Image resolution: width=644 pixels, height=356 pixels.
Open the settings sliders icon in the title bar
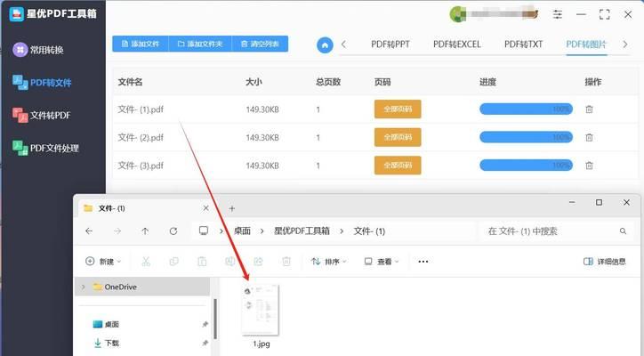pos(558,14)
